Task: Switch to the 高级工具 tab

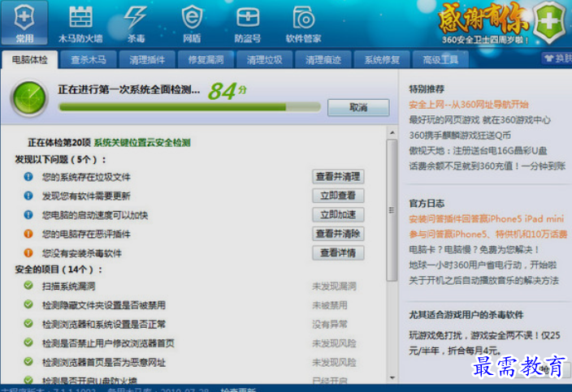Action: (440, 60)
